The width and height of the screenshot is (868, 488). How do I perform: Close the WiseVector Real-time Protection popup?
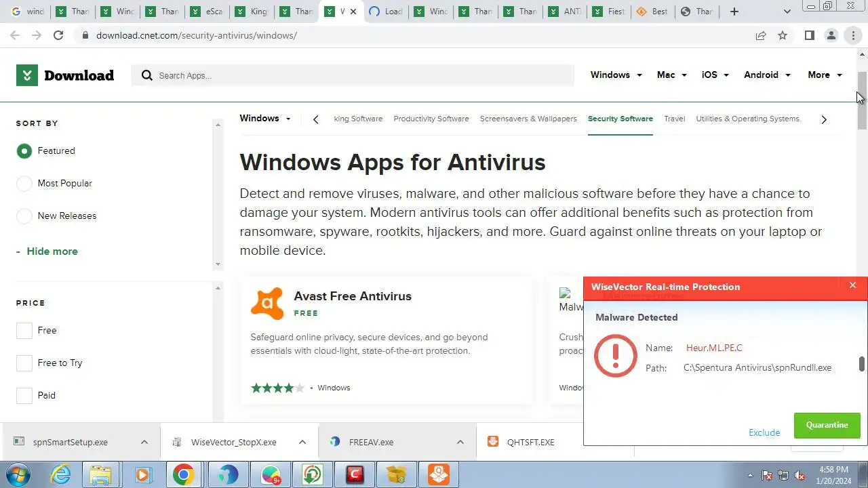852,285
